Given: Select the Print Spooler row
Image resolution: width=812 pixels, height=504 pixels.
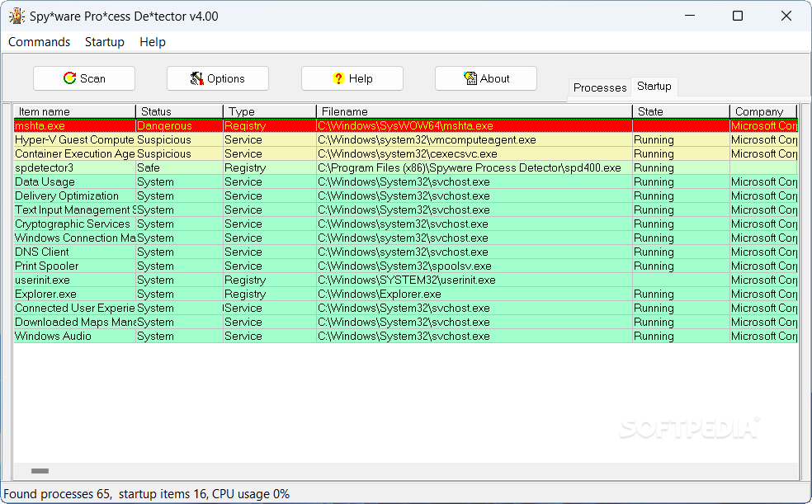Looking at the screenshot, I should point(405,266).
